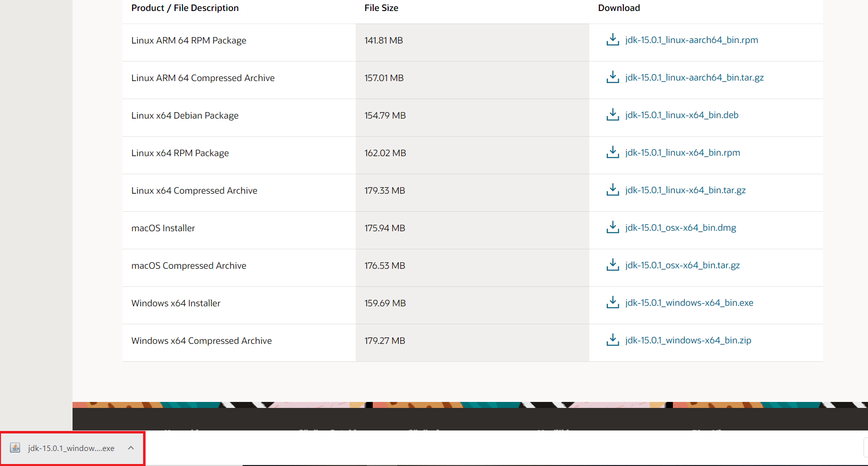868x466 pixels.
Task: Open the jdk-15.0.1_windows-x64_bin.zip link
Action: (688, 340)
